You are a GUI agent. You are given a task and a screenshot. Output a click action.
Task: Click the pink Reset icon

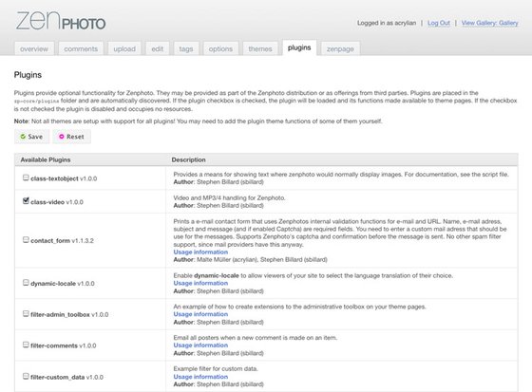coord(62,137)
